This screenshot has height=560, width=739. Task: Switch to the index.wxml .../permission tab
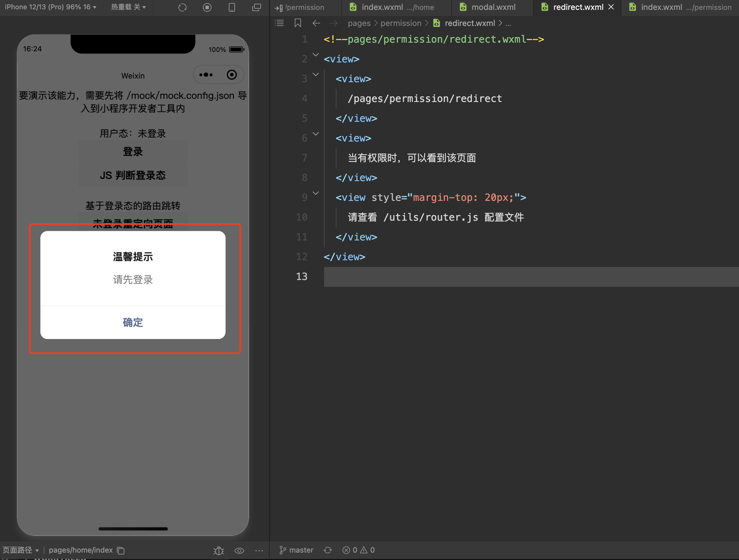coord(680,7)
